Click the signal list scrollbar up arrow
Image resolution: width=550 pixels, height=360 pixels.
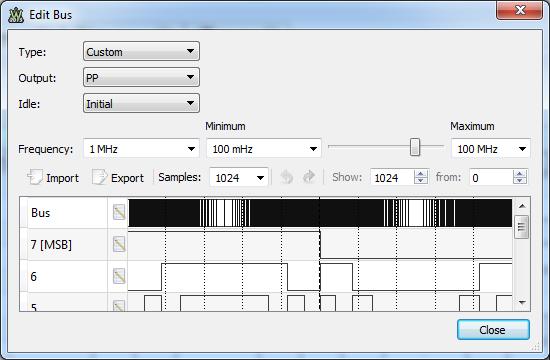coord(522,206)
